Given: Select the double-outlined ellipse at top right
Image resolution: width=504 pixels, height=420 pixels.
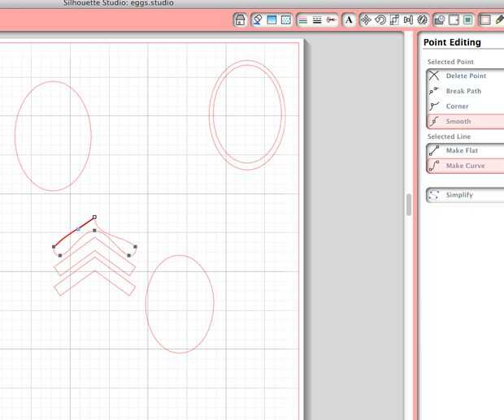Looking at the screenshot, I should (247, 115).
